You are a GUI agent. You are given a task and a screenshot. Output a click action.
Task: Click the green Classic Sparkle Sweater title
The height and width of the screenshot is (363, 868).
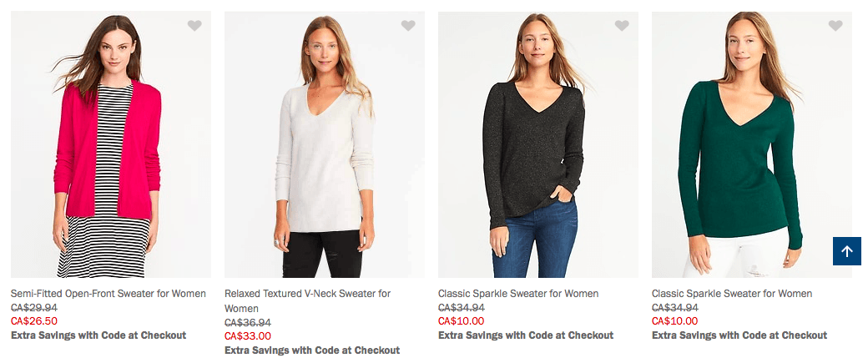click(x=732, y=294)
